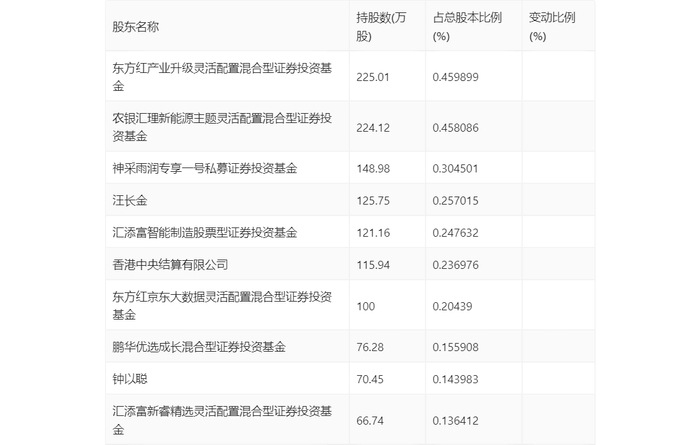Select shareholder 汇添富新睿精选灵活配置混合型证券投资基金
The width and height of the screenshot is (700, 445).
(x=222, y=420)
